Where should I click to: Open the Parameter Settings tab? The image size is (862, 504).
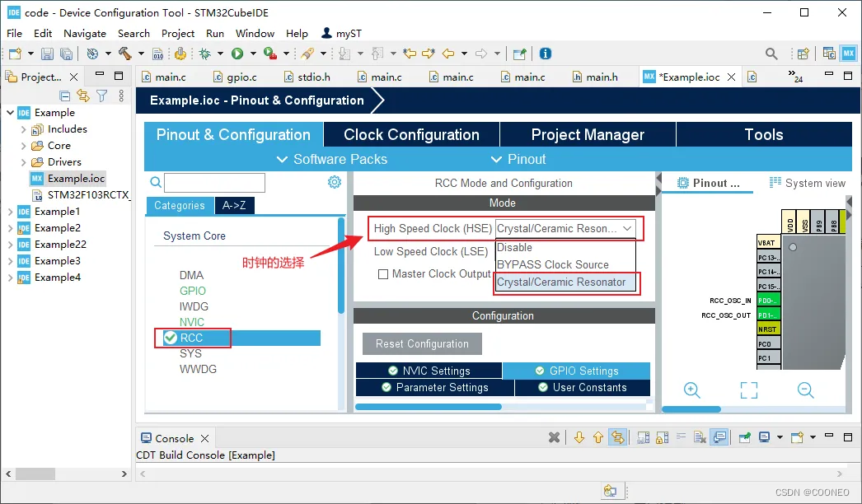point(435,388)
